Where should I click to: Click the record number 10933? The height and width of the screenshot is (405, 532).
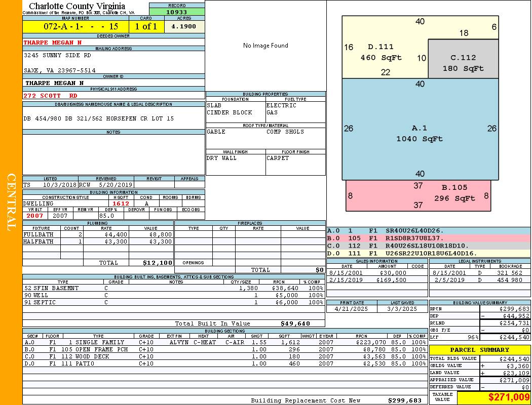tap(176, 12)
